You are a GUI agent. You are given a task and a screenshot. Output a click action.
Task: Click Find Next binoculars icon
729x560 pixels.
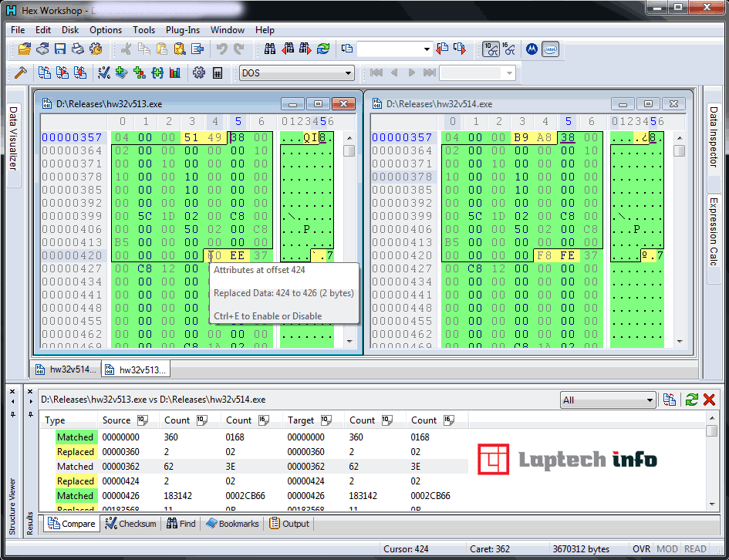click(305, 49)
